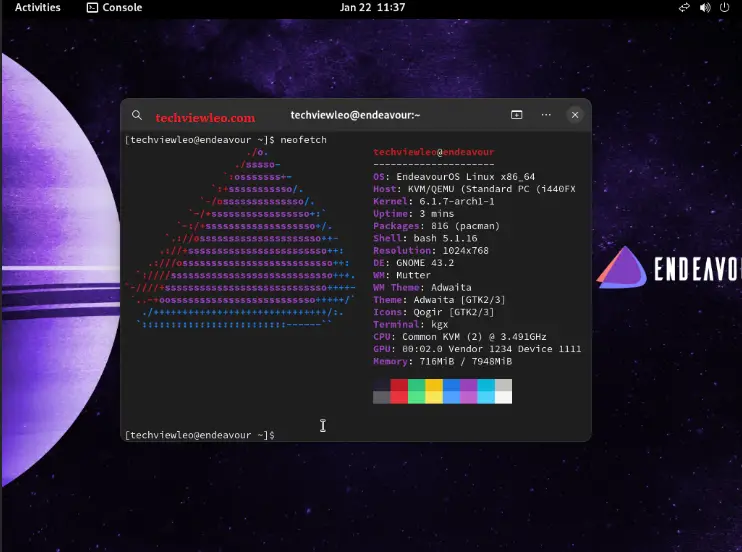The height and width of the screenshot is (552, 742).
Task: Click the Icons: Qogir [GTK2/3] line
Action: 433,312
